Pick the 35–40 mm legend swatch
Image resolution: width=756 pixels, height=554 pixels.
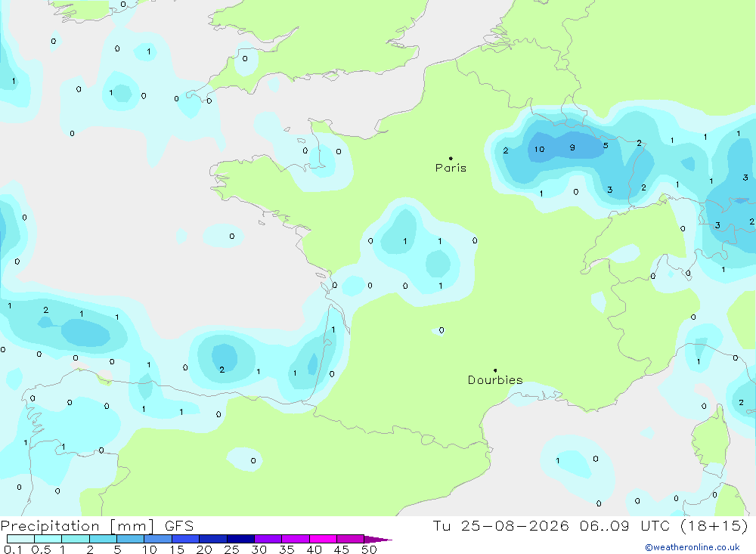coord(296,539)
